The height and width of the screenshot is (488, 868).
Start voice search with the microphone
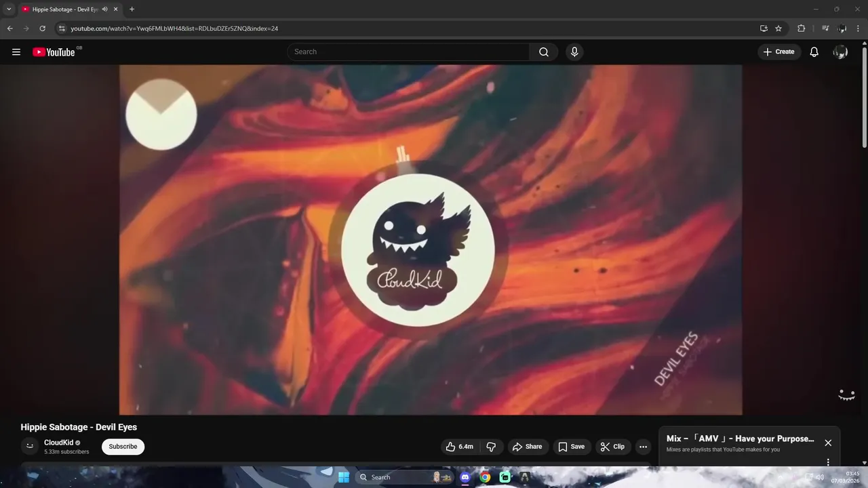(x=574, y=52)
